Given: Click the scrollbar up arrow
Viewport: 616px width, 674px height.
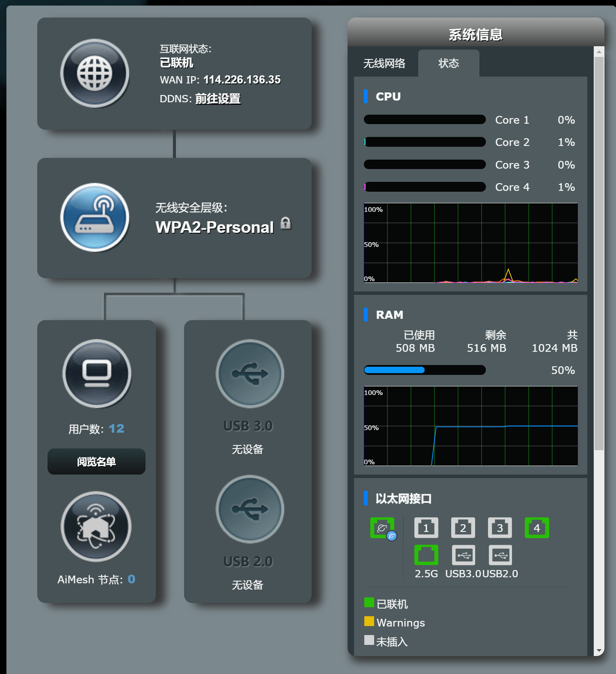Looking at the screenshot, I should point(599,52).
